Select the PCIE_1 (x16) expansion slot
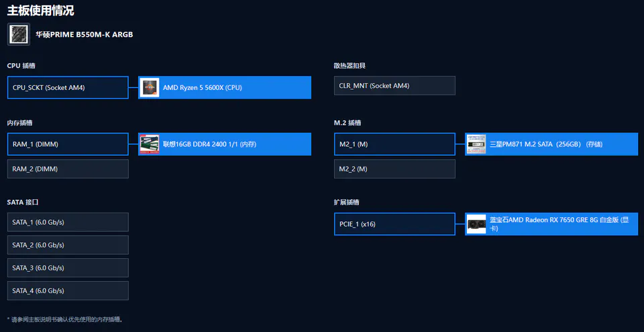Screen dimensions: 644x332 (394, 224)
